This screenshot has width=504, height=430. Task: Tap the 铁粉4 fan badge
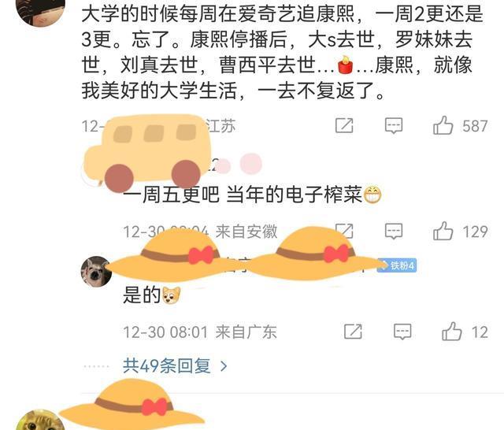click(x=398, y=265)
